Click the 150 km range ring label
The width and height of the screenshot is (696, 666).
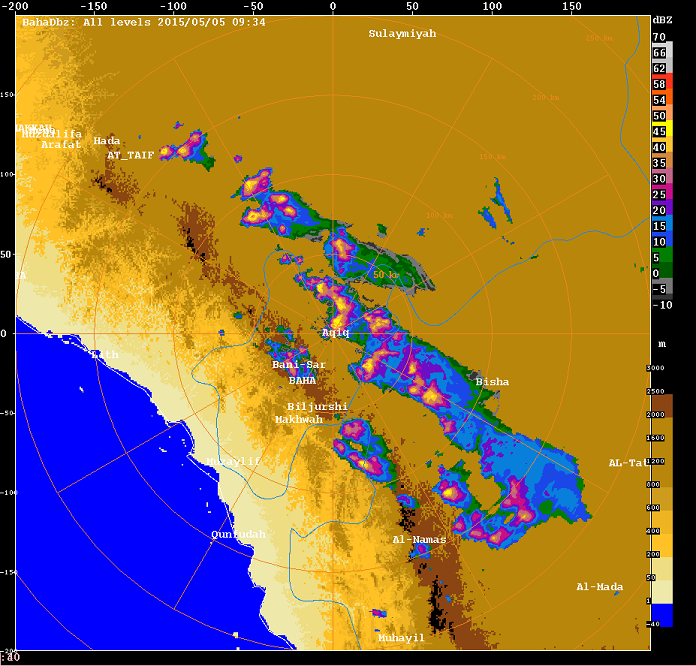492,157
